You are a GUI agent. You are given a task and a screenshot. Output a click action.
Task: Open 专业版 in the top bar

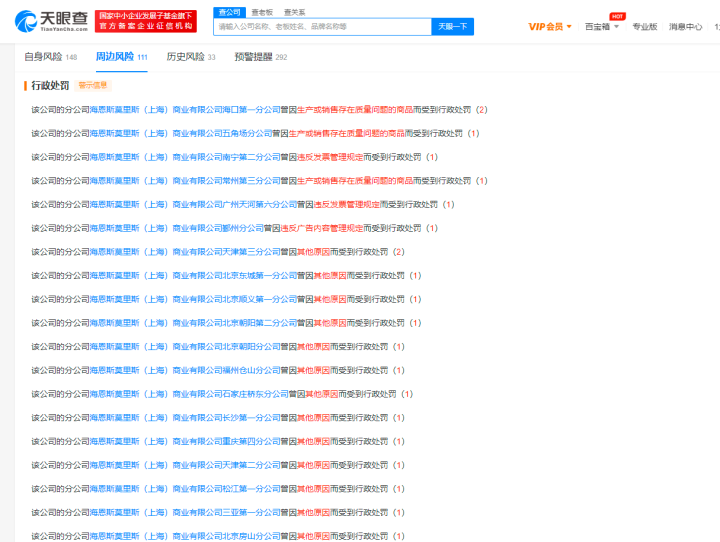[x=645, y=27]
